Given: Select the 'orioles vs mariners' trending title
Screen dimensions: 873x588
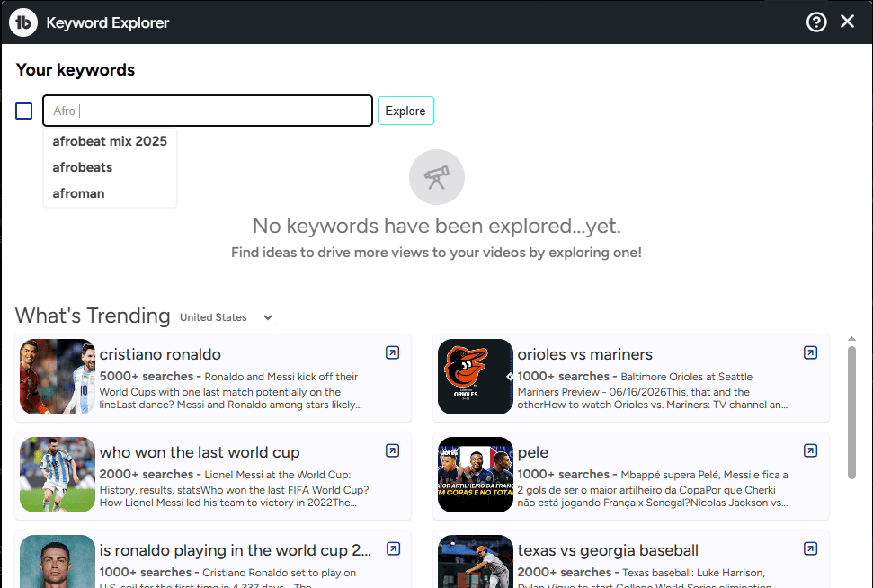Looking at the screenshot, I should [584, 354].
